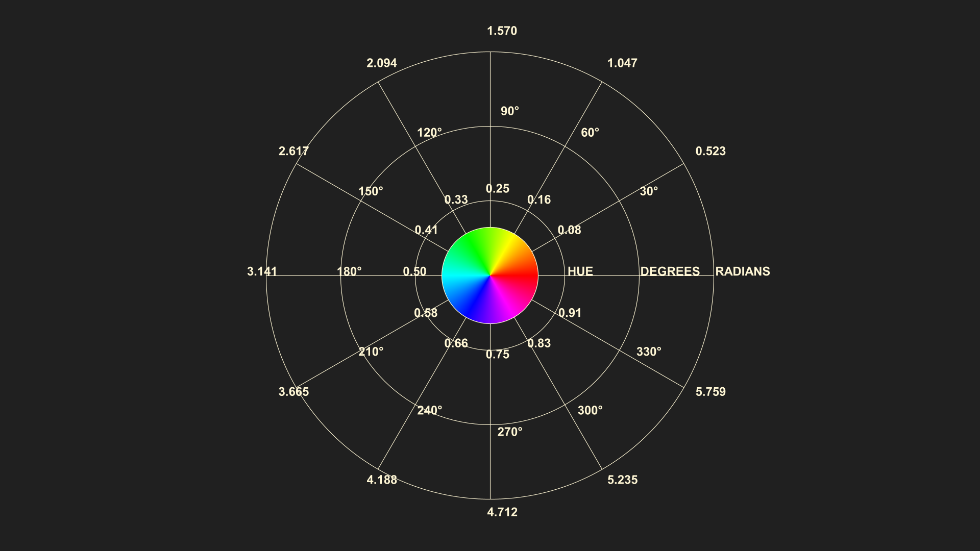This screenshot has width=980, height=551.
Task: Click the 0.50 hue value label
Action: click(414, 271)
